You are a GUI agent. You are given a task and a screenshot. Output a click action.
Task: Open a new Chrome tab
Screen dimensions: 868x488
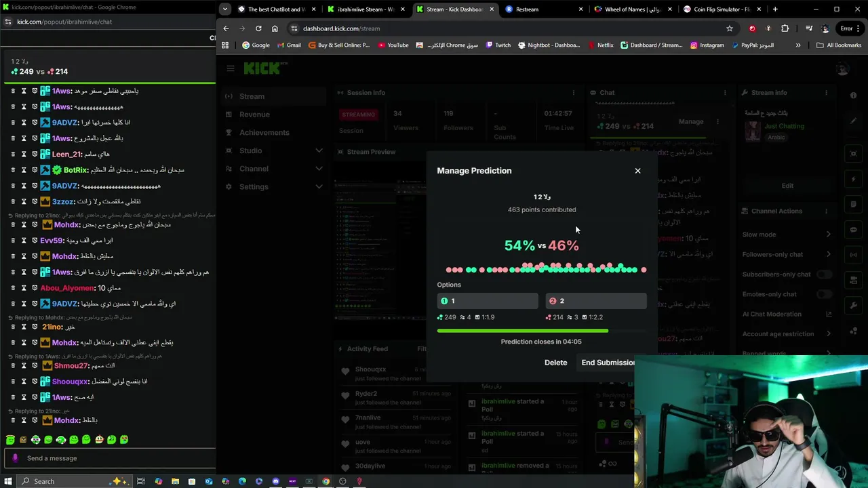click(775, 9)
